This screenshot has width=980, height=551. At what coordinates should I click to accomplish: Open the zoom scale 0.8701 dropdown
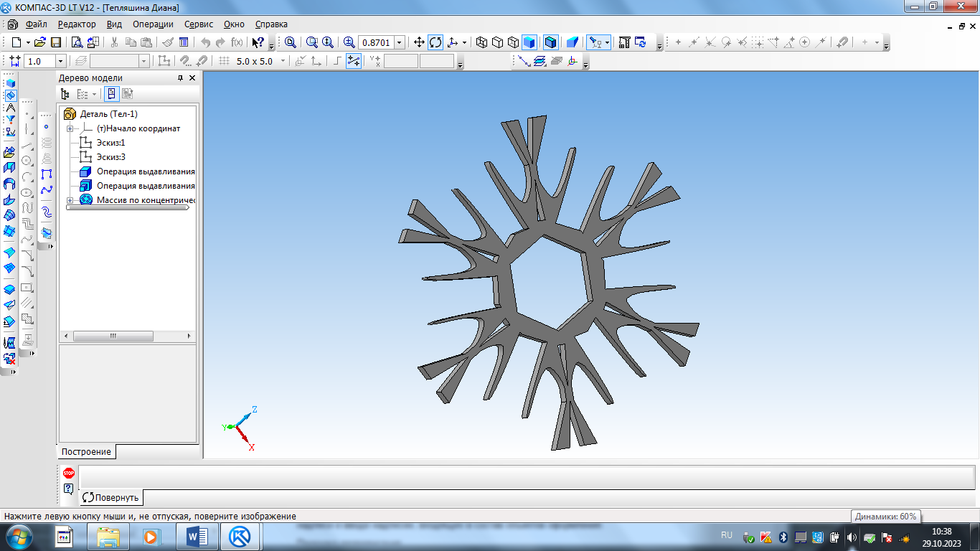(400, 42)
